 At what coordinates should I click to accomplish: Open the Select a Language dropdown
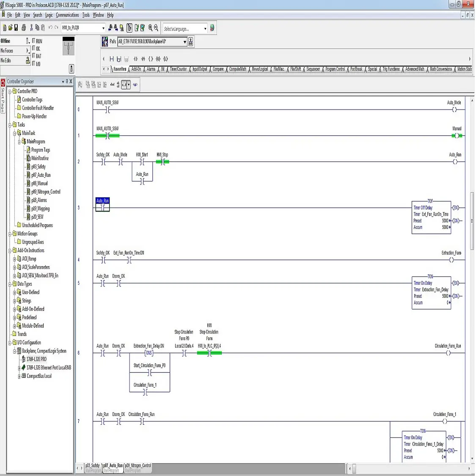(205, 28)
